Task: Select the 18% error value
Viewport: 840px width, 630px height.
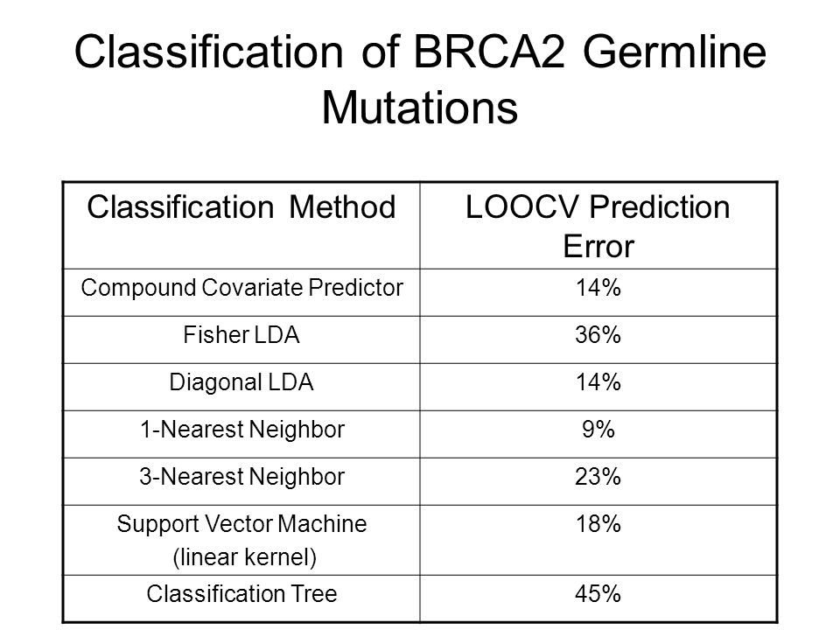Action: click(x=598, y=524)
